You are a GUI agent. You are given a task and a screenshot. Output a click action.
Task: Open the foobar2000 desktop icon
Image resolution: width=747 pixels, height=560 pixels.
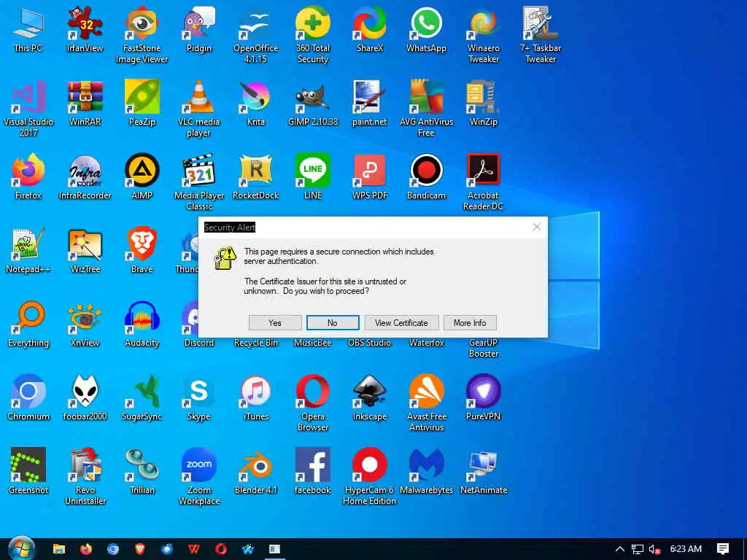(x=85, y=397)
